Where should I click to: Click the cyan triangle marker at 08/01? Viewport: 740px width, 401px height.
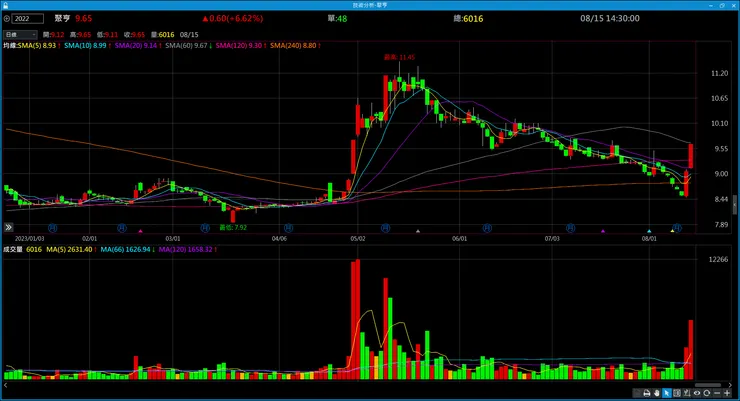[649, 231]
